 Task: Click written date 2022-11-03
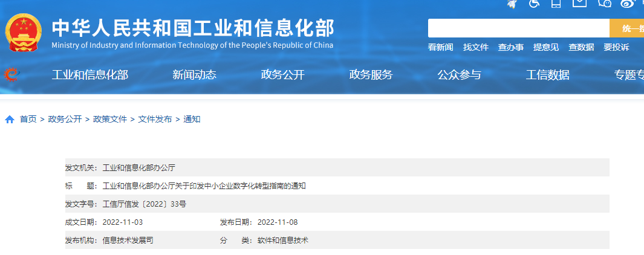click(x=122, y=222)
